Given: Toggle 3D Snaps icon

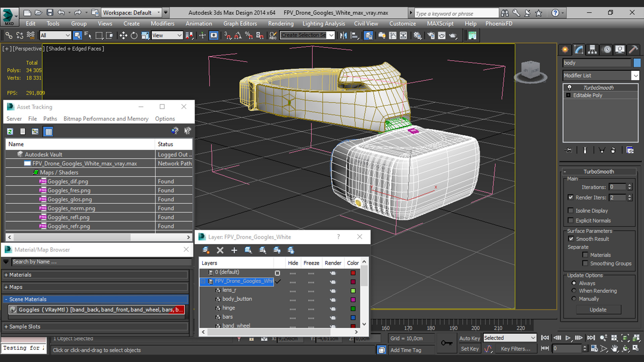Looking at the screenshot, I should (228, 36).
